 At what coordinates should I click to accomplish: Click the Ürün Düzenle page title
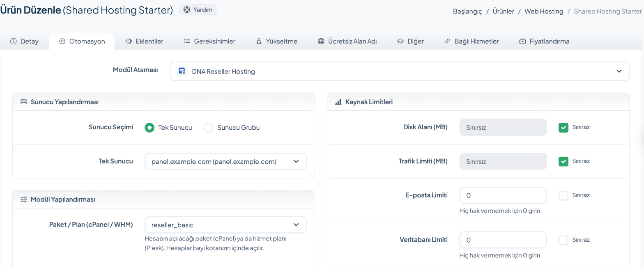pos(30,10)
